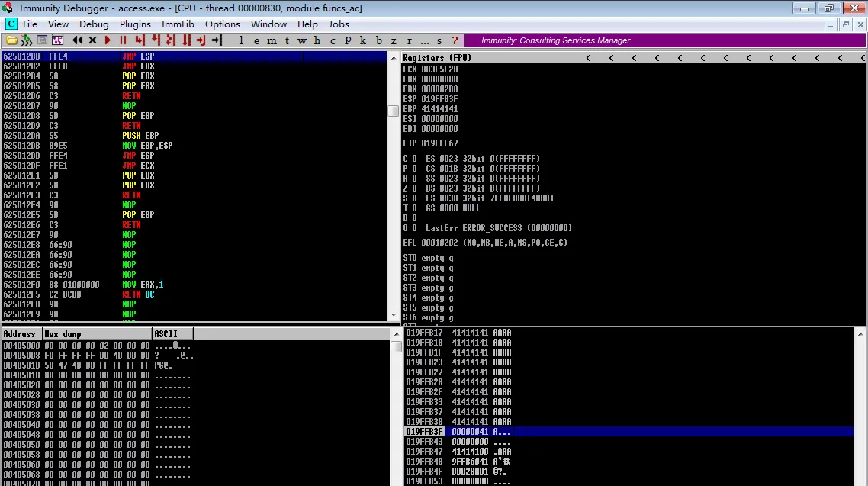Click the disassembly pane scrollbar thumb
The height and width of the screenshot is (486, 868).
pos(394,111)
